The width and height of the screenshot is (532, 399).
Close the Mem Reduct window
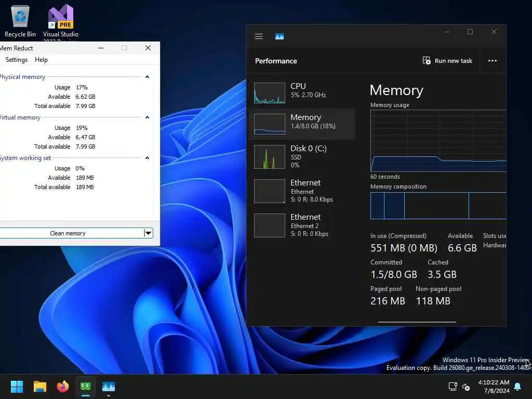pos(148,48)
